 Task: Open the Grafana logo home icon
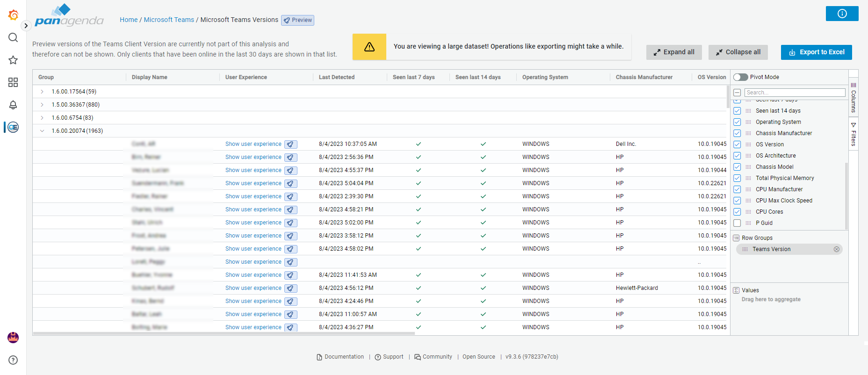click(x=13, y=15)
